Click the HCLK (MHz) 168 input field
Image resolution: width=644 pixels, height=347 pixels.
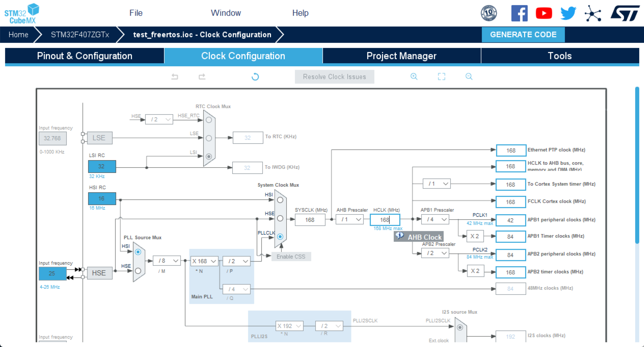point(385,220)
